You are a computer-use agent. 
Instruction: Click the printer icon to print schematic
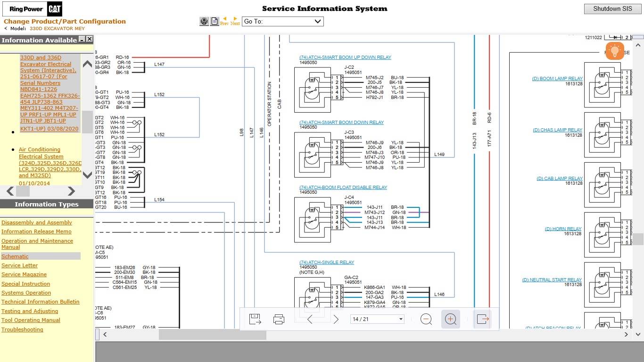(279, 319)
